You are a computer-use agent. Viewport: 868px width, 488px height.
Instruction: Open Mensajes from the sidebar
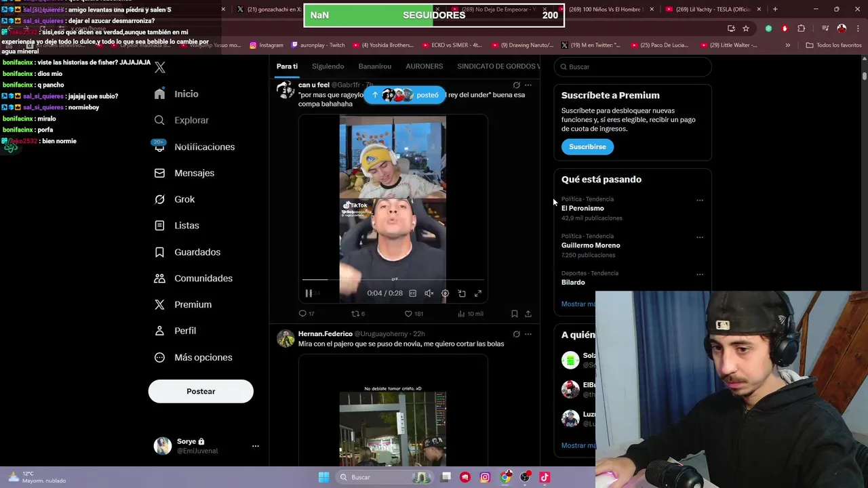[184, 173]
